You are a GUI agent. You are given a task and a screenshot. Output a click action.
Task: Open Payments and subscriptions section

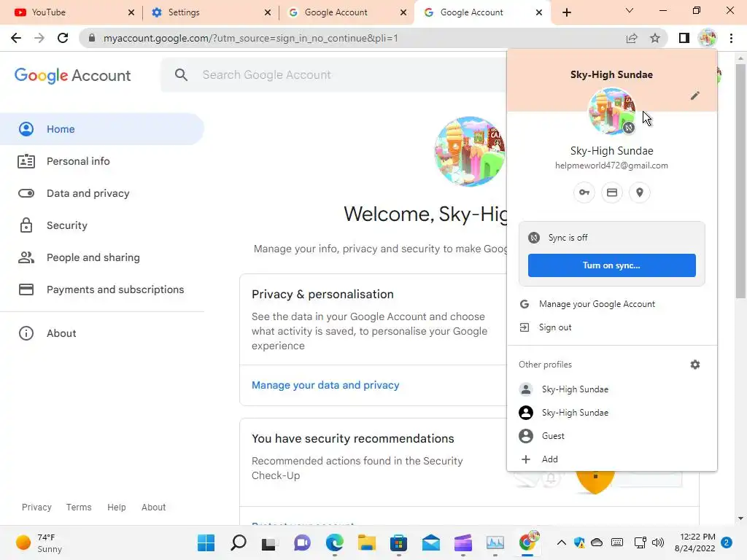pos(102,289)
